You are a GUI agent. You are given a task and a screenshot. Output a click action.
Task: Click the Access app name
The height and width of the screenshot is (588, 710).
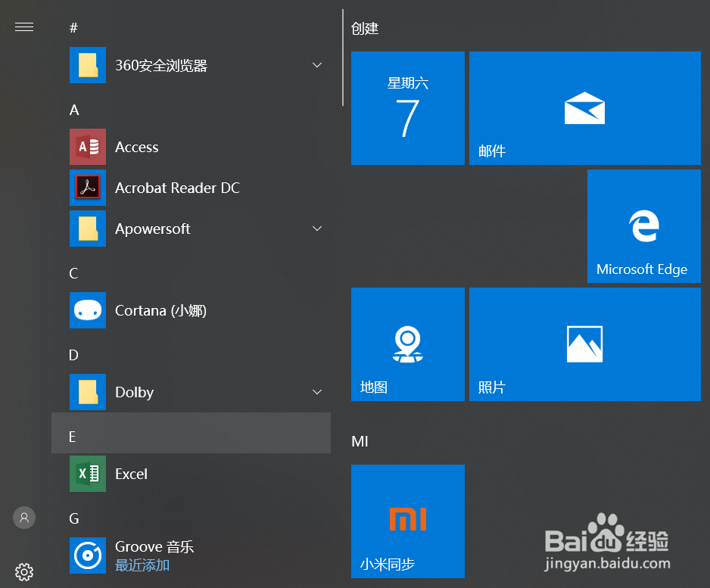137,147
